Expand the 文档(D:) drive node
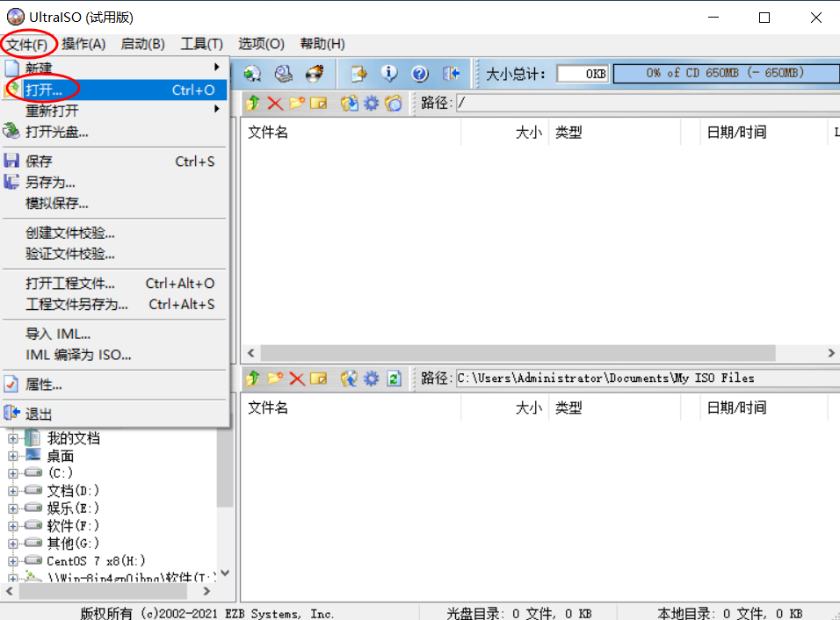Image resolution: width=840 pixels, height=620 pixels. pyautogui.click(x=13, y=491)
